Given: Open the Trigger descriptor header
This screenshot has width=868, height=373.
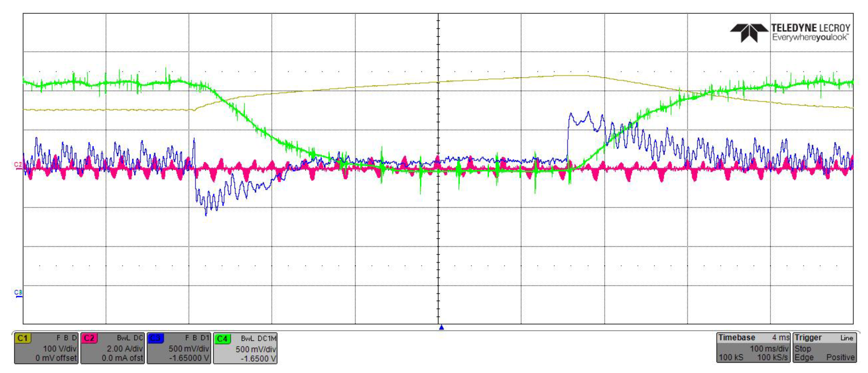Looking at the screenshot, I should [808, 337].
